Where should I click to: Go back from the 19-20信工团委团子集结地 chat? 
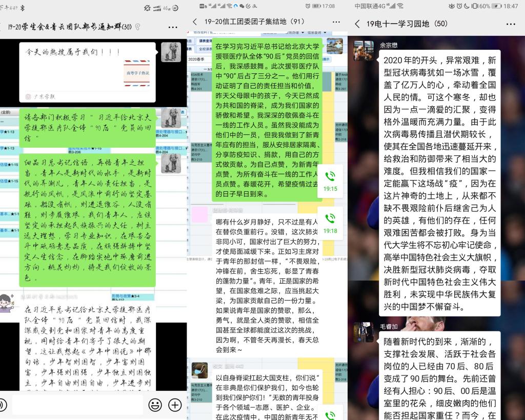pos(195,22)
